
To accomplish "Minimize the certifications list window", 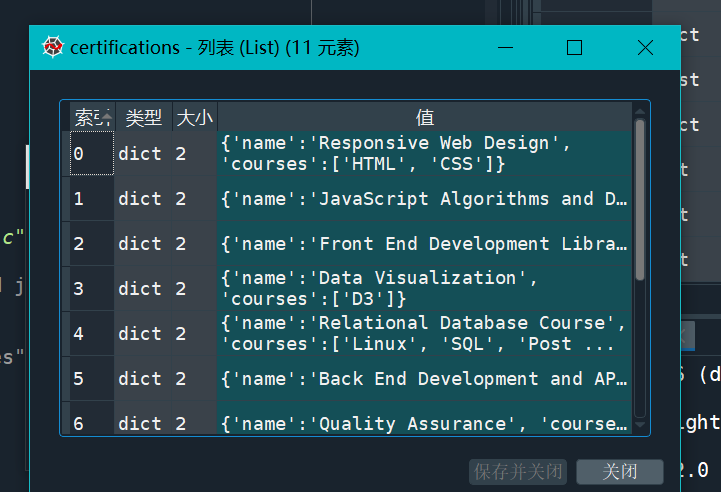I will click(505, 48).
